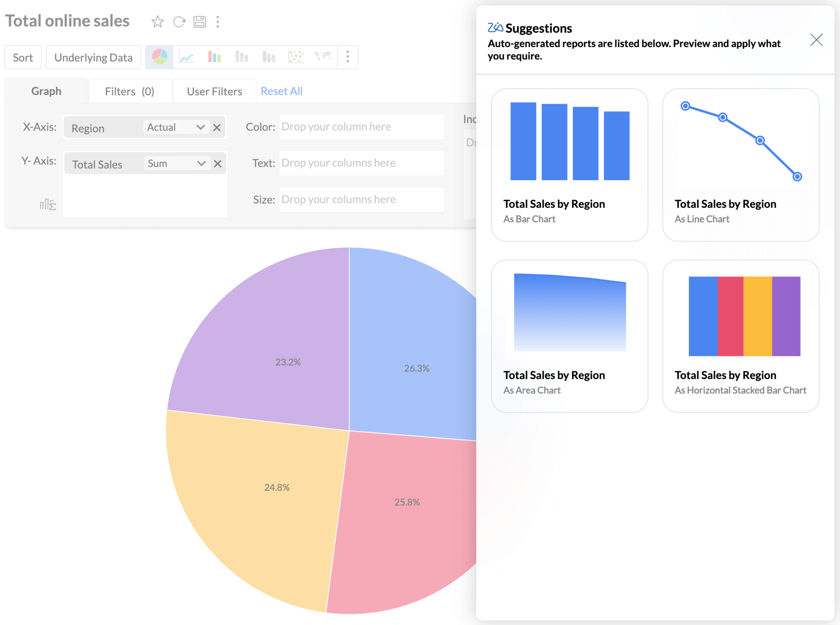Click Reset All to clear filters
The width and height of the screenshot is (840, 625).
click(x=282, y=91)
